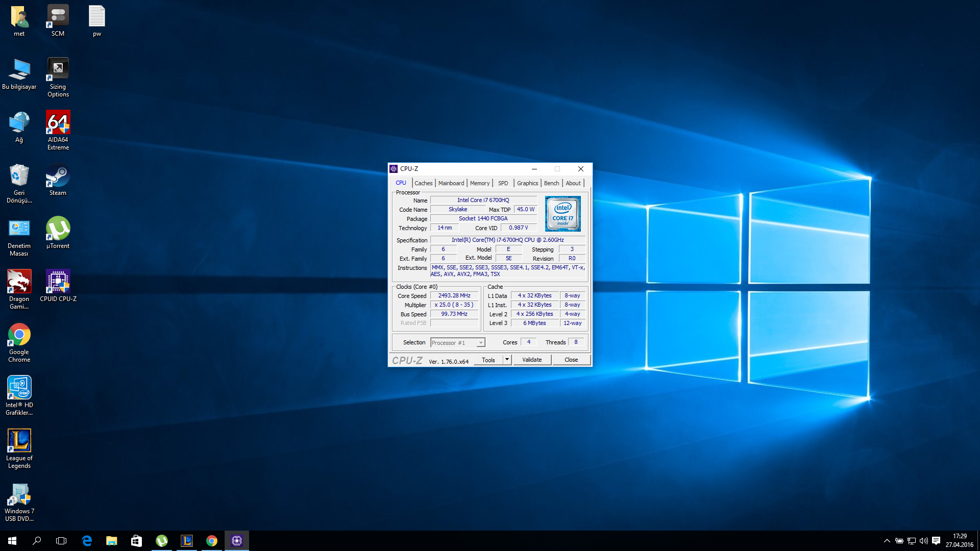Switch to the Mainboard tab

[451, 183]
